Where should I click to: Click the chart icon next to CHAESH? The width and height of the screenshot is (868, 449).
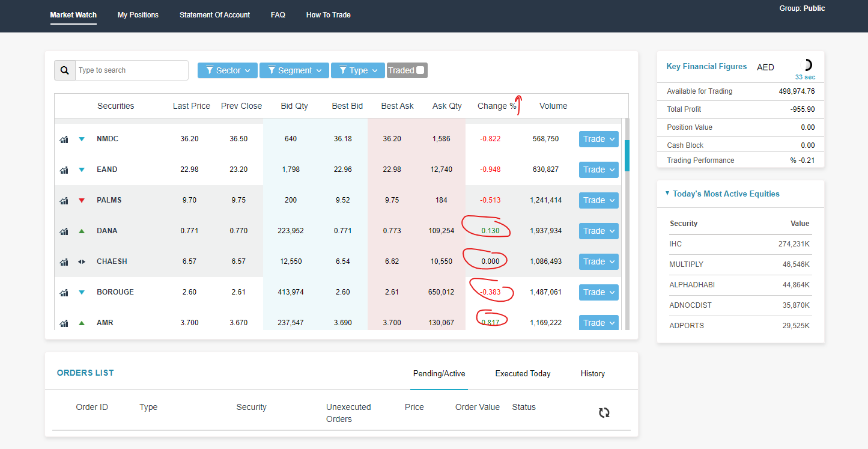[64, 261]
